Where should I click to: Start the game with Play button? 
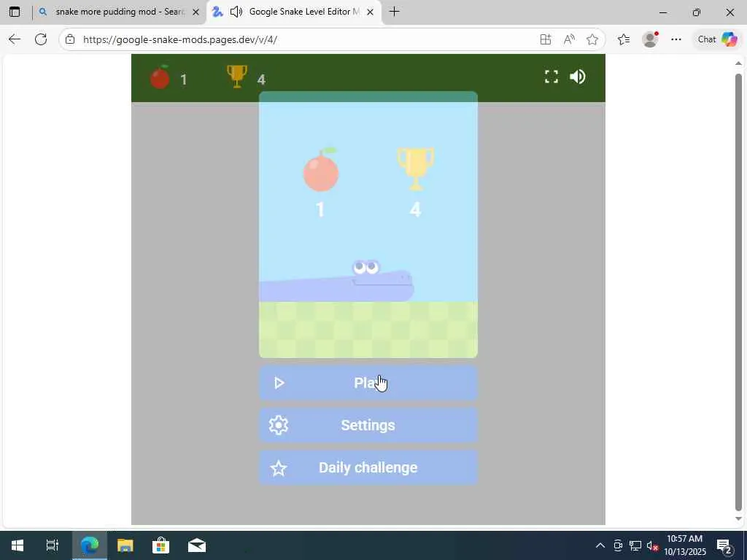point(368,383)
